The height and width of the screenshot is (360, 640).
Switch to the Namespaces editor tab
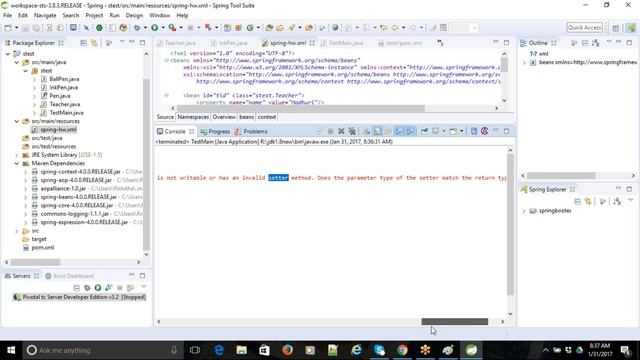click(x=193, y=117)
